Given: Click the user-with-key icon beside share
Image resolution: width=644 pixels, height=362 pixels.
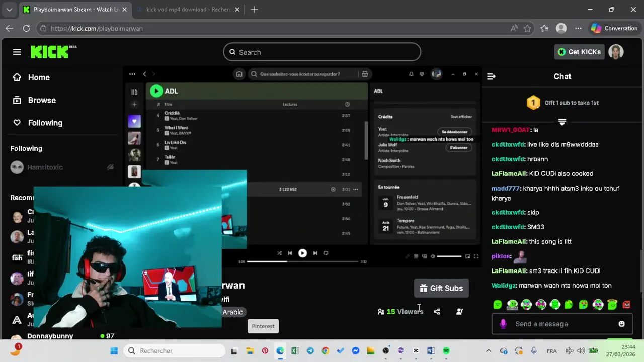Looking at the screenshot, I should point(459,312).
